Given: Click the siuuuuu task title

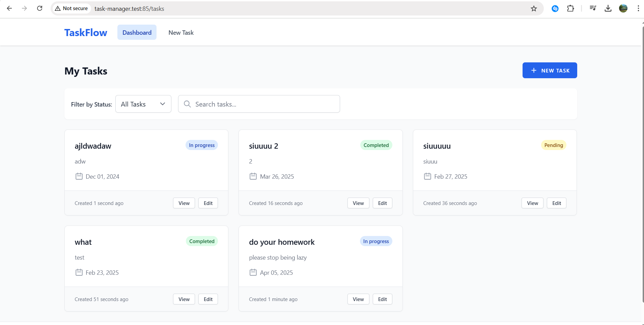Looking at the screenshot, I should (437, 146).
